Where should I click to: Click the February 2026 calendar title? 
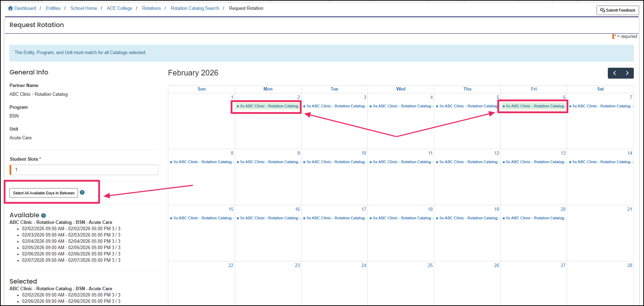[x=193, y=73]
